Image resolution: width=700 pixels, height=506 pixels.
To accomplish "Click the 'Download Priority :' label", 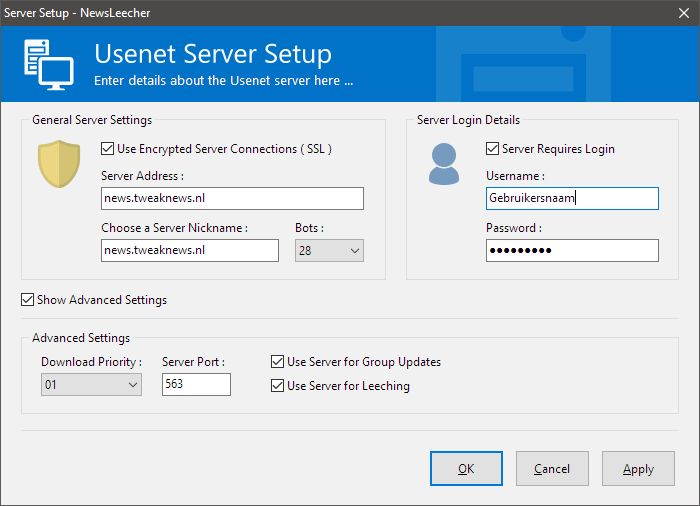I will 92,362.
